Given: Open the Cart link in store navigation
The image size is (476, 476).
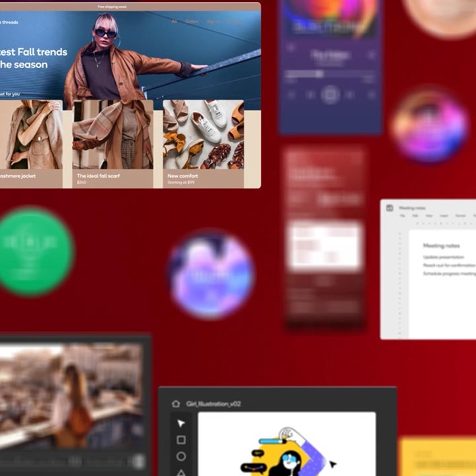Looking at the screenshot, I should click(235, 22).
